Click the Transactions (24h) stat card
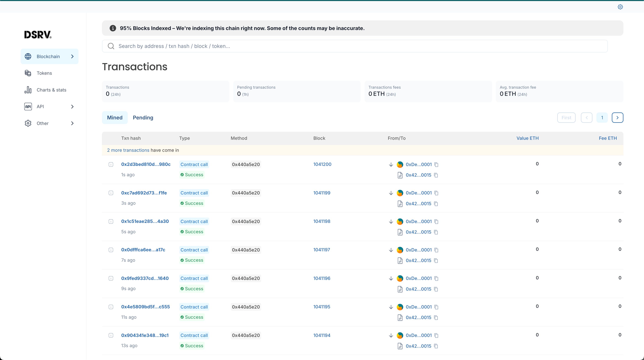Screen dimensions: 644x360 coord(165,92)
